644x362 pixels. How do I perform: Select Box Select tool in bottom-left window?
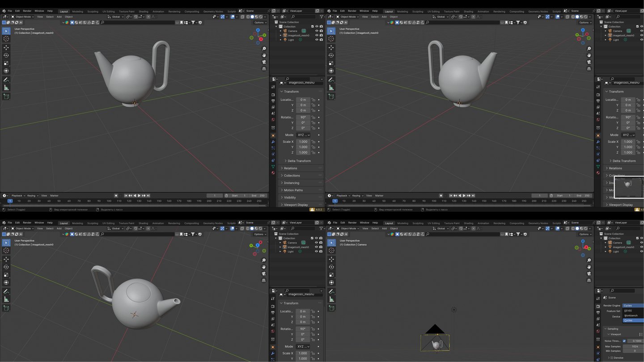pyautogui.click(x=6, y=243)
